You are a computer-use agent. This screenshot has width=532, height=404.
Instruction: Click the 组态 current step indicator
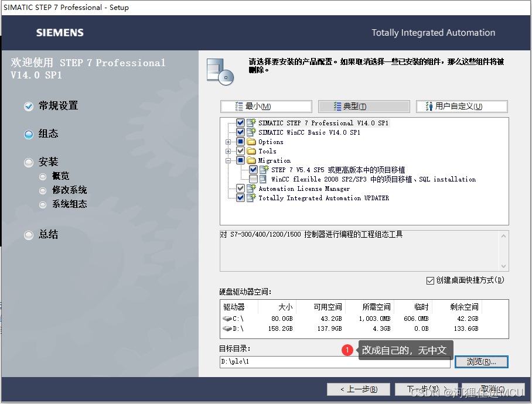coord(29,135)
